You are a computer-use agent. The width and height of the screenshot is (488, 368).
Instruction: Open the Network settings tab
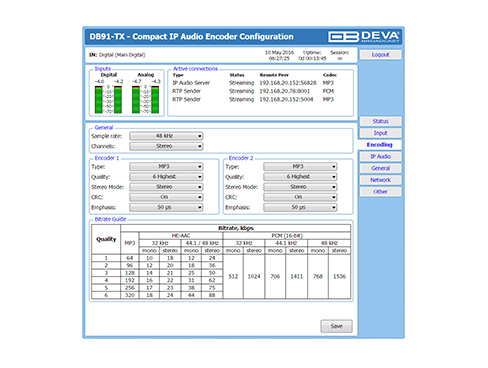click(x=380, y=180)
